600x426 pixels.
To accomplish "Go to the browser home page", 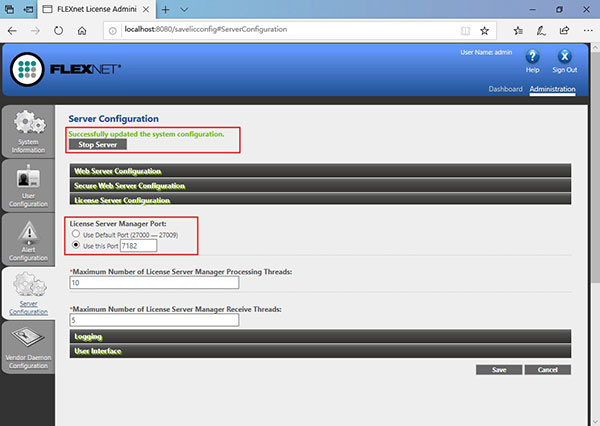I will [x=82, y=31].
